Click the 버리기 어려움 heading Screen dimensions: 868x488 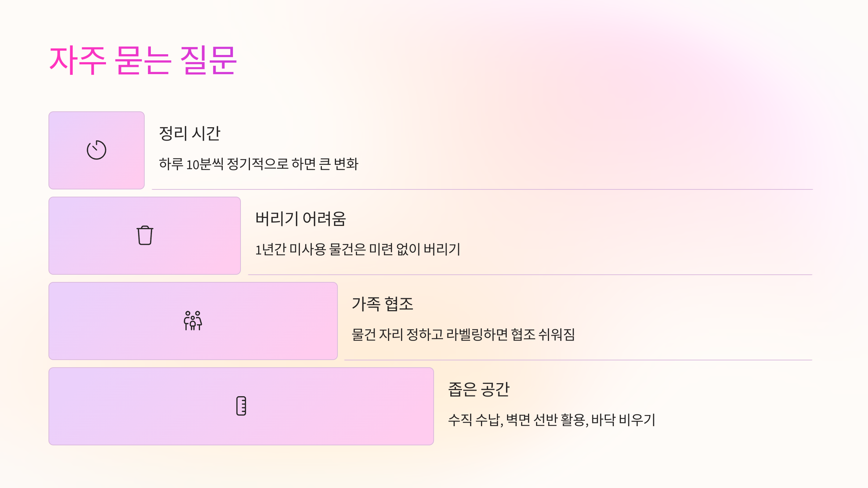pos(301,219)
